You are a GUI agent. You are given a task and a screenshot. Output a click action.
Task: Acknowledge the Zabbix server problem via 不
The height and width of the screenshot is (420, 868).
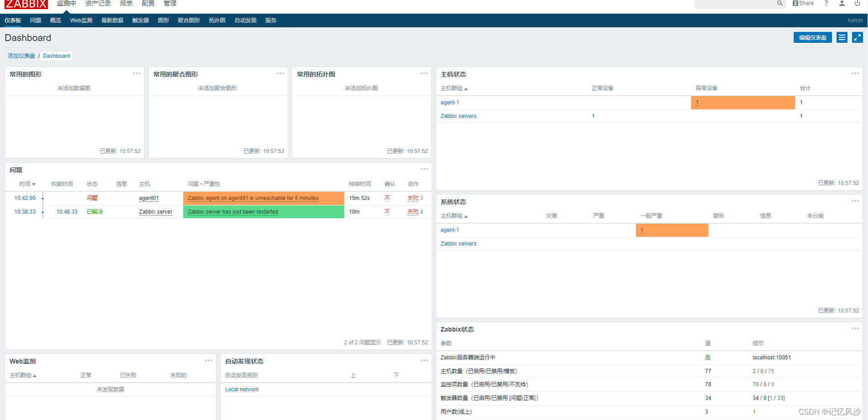coord(387,212)
